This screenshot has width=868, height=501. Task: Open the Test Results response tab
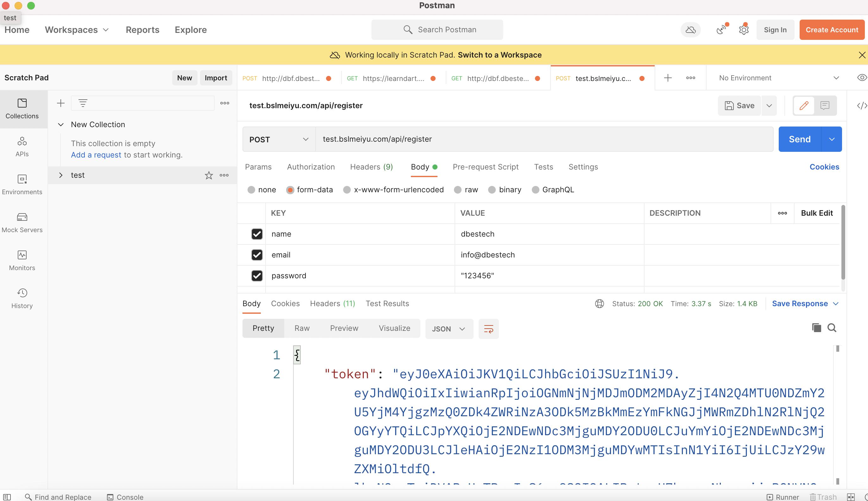click(x=387, y=304)
